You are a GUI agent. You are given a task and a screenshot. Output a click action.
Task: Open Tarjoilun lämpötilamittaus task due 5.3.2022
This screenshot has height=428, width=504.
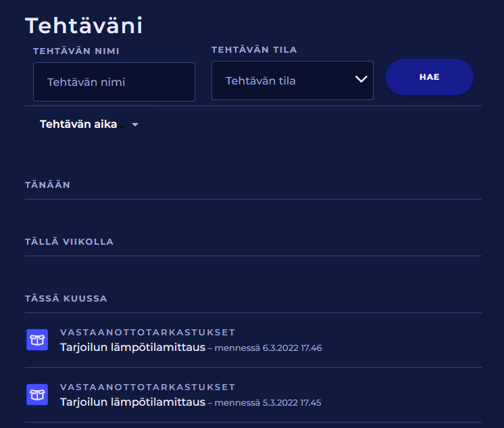pyautogui.click(x=132, y=402)
